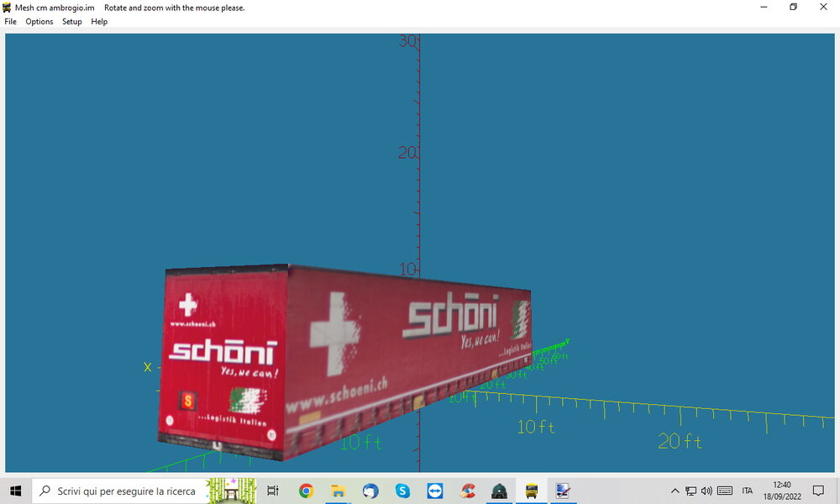Switch to the monitor-with-pen taskbar app
Viewport: 840px width, 504px height.
coord(563,491)
